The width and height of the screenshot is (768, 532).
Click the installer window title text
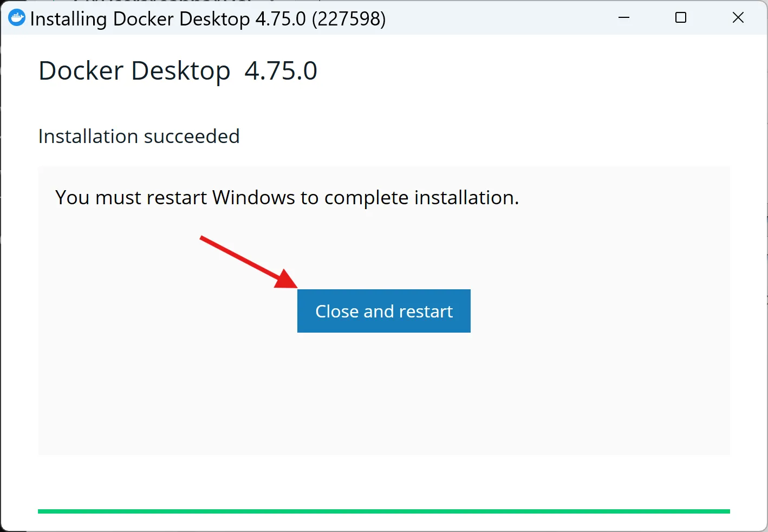[208, 19]
